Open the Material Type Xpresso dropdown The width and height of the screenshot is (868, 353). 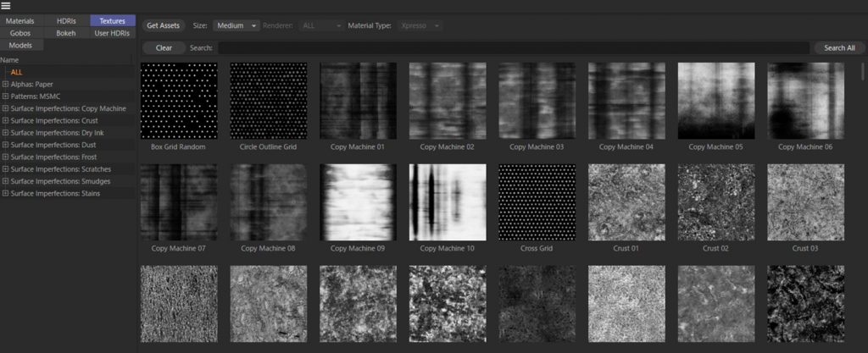420,26
